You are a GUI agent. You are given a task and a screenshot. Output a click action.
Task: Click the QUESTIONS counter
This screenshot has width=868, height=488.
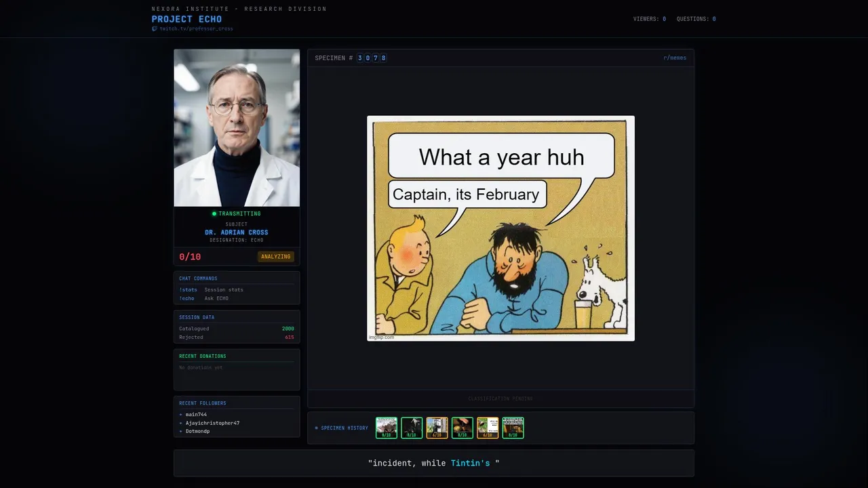point(696,19)
